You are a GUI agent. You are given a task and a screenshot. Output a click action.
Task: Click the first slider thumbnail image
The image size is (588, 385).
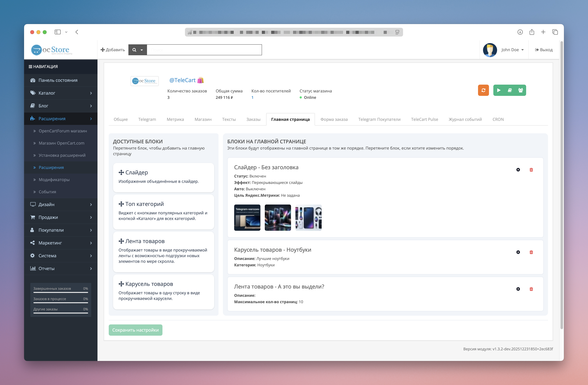(x=247, y=217)
